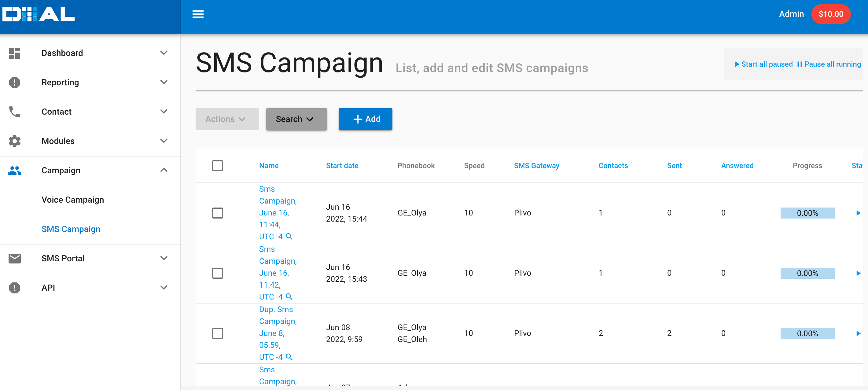Viewport: 868px width, 390px height.
Task: Sort table by SMS Gateway column
Action: (x=536, y=166)
